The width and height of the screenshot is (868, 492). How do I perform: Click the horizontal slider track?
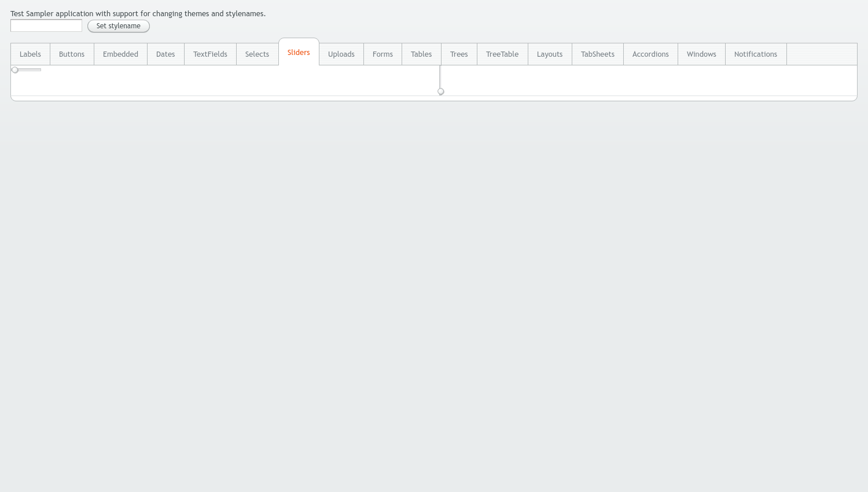27,70
